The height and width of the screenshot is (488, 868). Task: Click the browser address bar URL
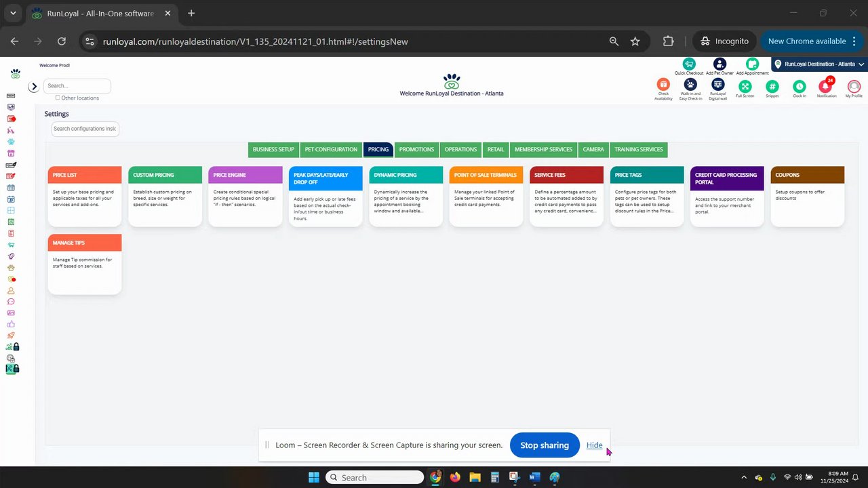(256, 41)
